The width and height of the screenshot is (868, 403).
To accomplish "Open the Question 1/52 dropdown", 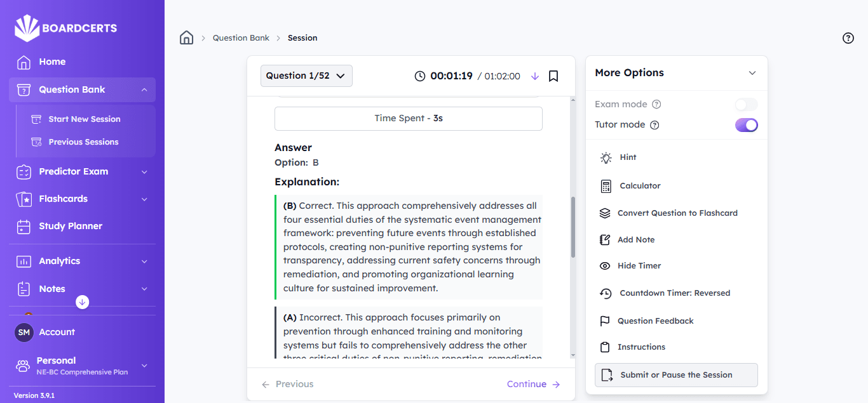I will (306, 76).
